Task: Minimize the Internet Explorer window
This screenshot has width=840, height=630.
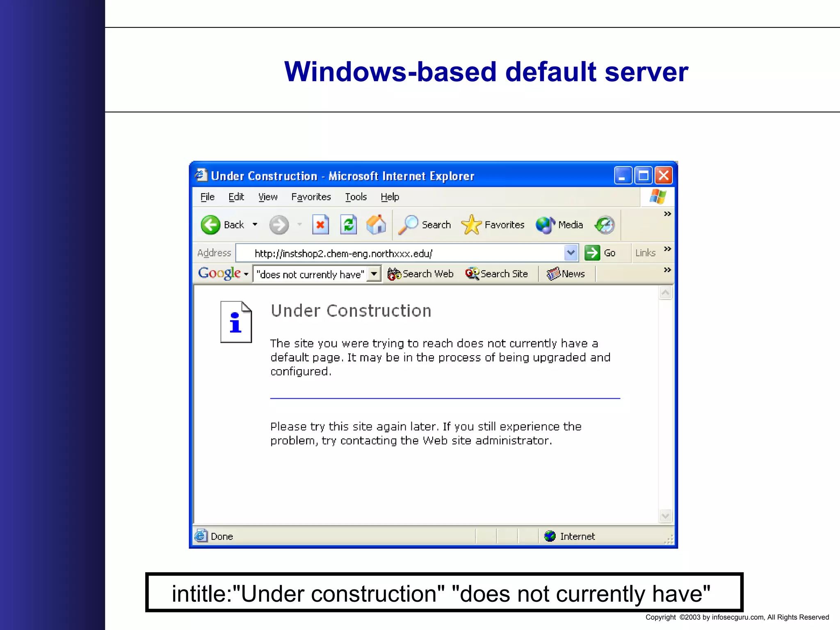Action: click(623, 176)
